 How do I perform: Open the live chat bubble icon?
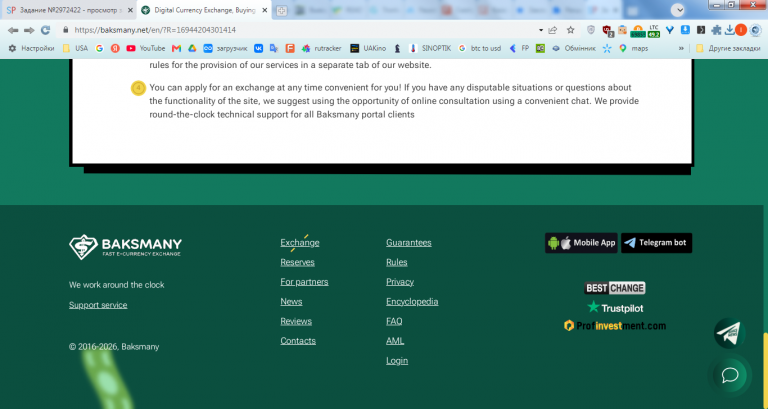click(x=730, y=375)
